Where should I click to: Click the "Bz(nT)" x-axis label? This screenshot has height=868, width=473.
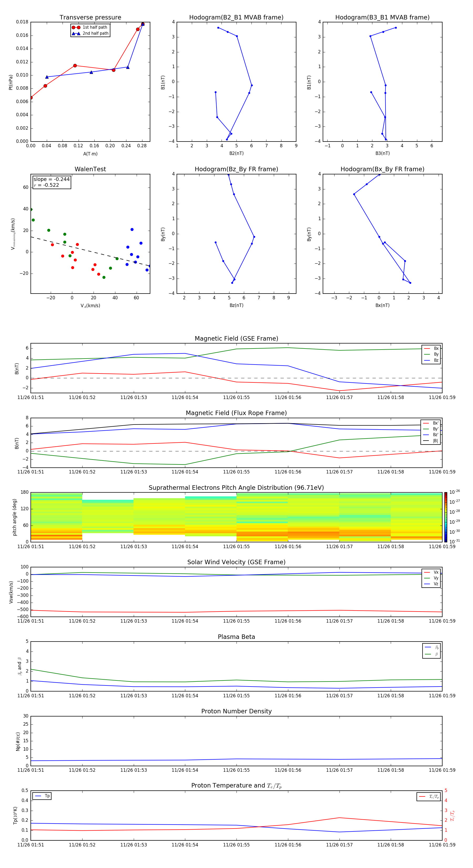click(236, 305)
